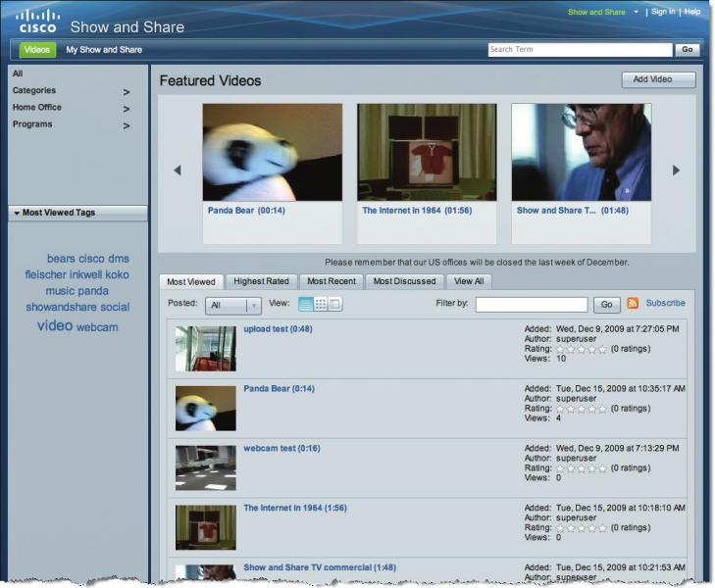Viewport: 715px width, 588px height.
Task: Rate Panda Bear with the star rating
Action: click(582, 409)
